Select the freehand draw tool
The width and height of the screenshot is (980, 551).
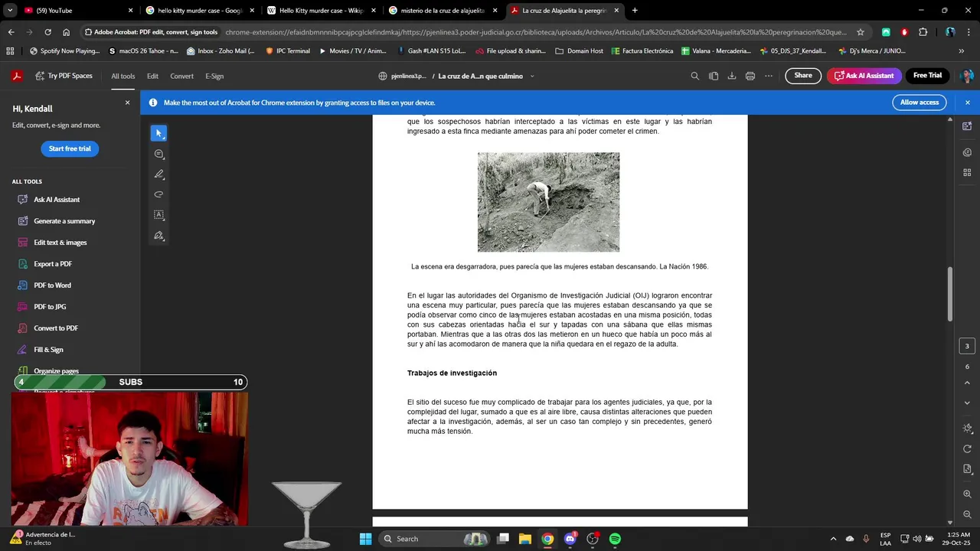(158, 194)
